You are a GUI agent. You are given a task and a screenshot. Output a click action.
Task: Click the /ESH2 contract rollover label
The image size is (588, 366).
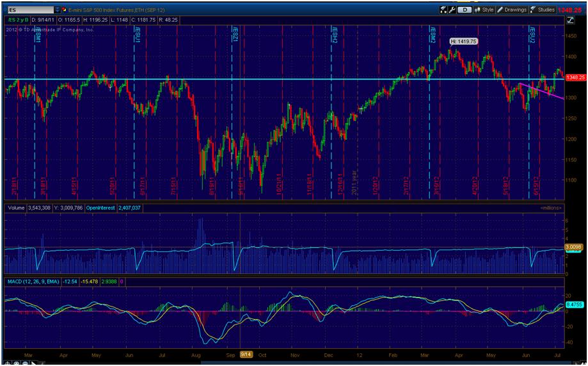tap(335, 34)
